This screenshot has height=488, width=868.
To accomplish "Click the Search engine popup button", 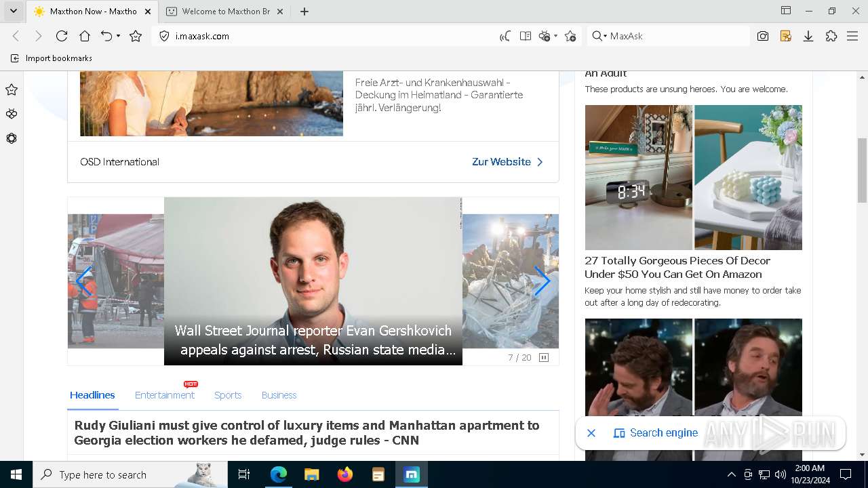I will (x=655, y=433).
